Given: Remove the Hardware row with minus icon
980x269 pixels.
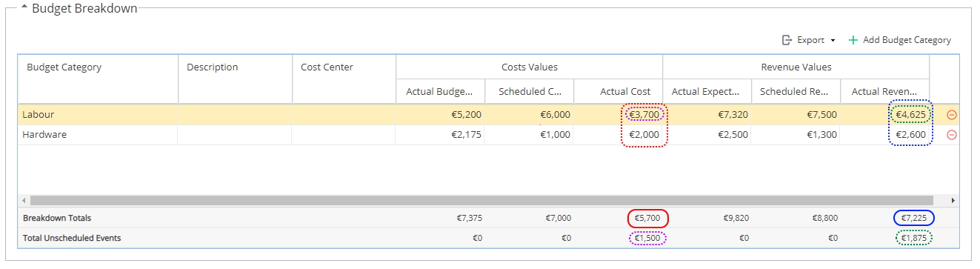Looking at the screenshot, I should 952,135.
